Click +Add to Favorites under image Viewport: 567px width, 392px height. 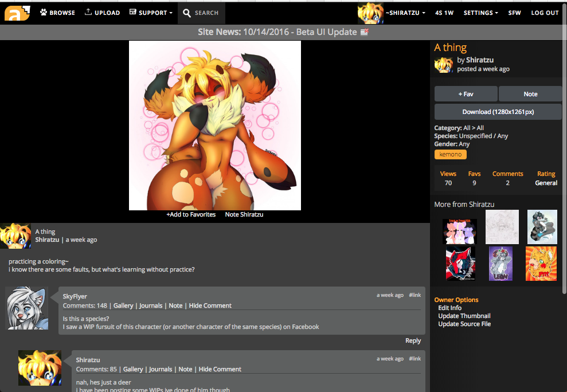(x=191, y=214)
